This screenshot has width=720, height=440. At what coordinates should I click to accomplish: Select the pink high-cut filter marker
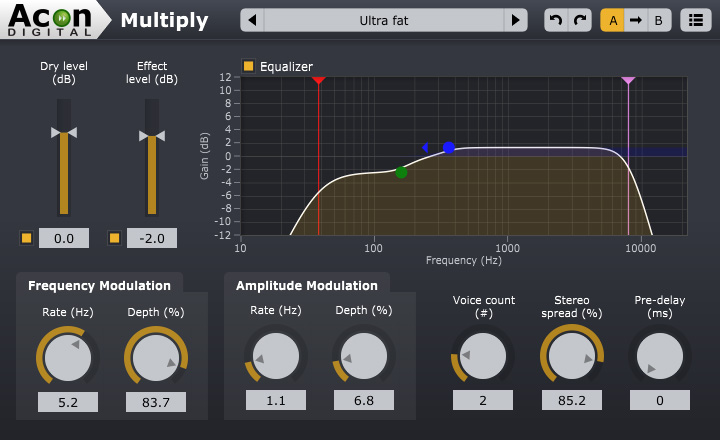[x=628, y=80]
